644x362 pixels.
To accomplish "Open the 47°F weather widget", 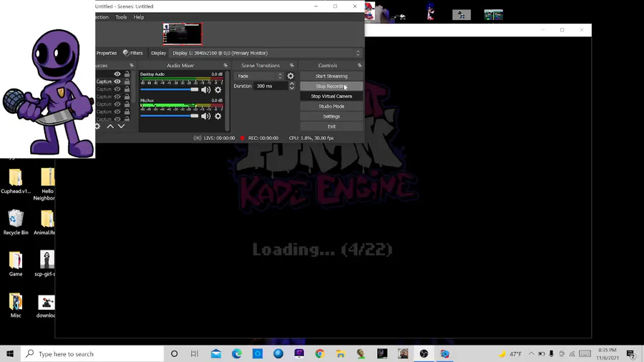I will [509, 354].
